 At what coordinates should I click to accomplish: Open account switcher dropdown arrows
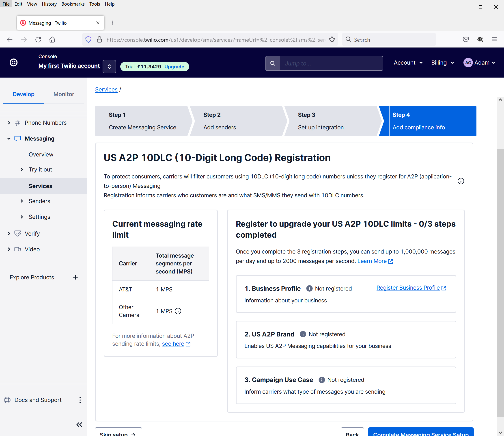pyautogui.click(x=109, y=66)
